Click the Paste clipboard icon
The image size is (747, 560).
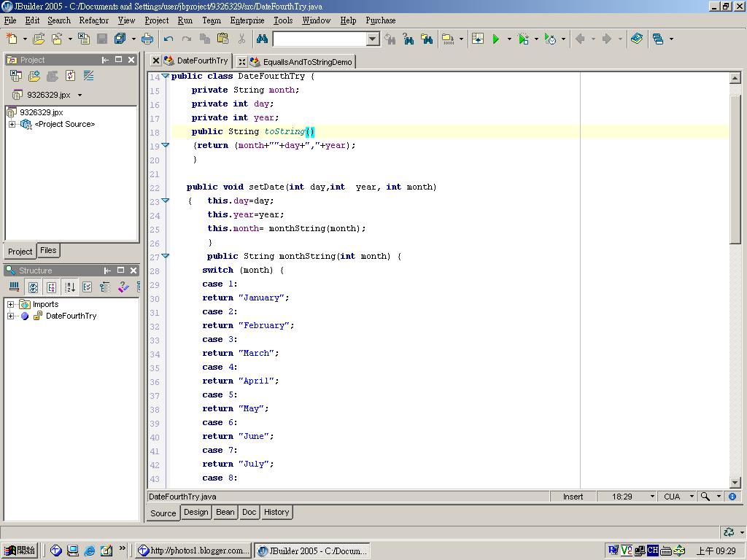(x=223, y=39)
